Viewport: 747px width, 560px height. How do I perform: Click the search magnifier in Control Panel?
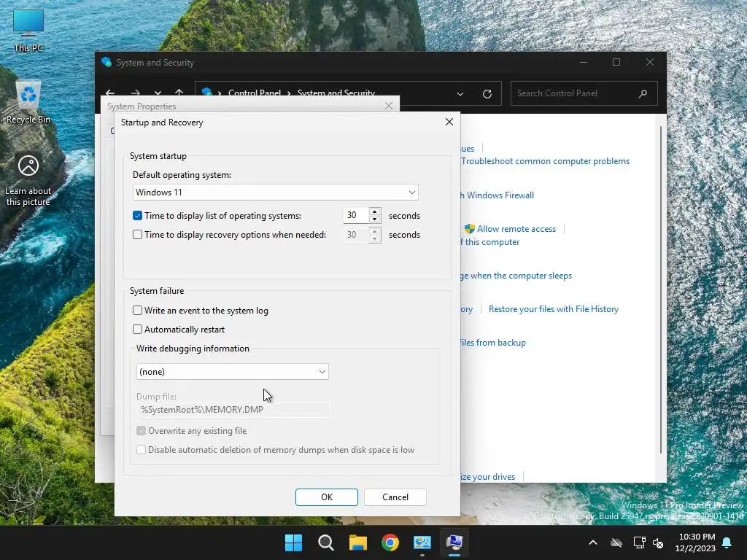click(643, 93)
